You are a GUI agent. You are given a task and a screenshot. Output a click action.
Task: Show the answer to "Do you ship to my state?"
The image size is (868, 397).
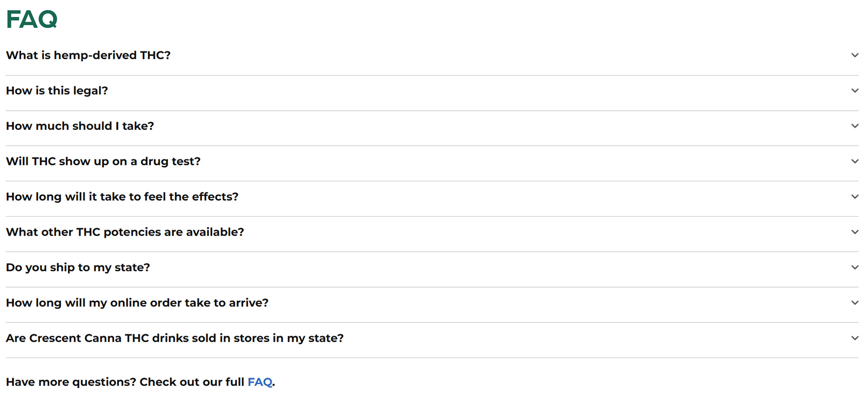(78, 267)
